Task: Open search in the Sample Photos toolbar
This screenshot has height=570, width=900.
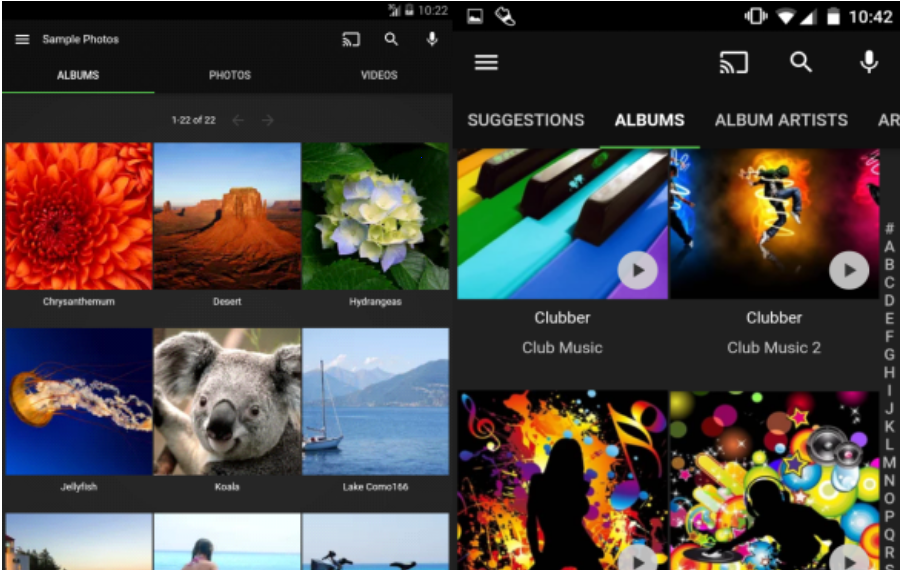Action: pos(391,40)
